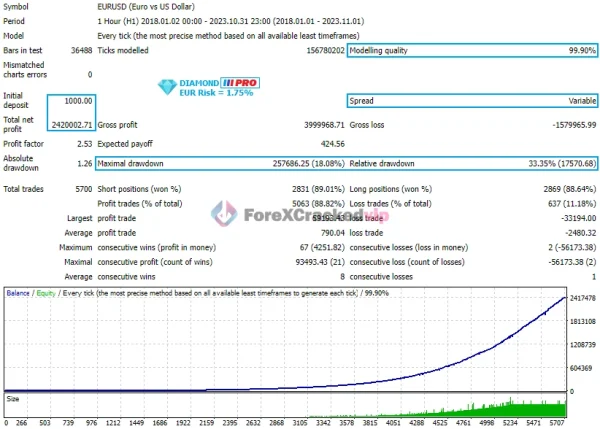Click the spread value "Variable"
The width and height of the screenshot is (600, 429).
pyautogui.click(x=582, y=101)
